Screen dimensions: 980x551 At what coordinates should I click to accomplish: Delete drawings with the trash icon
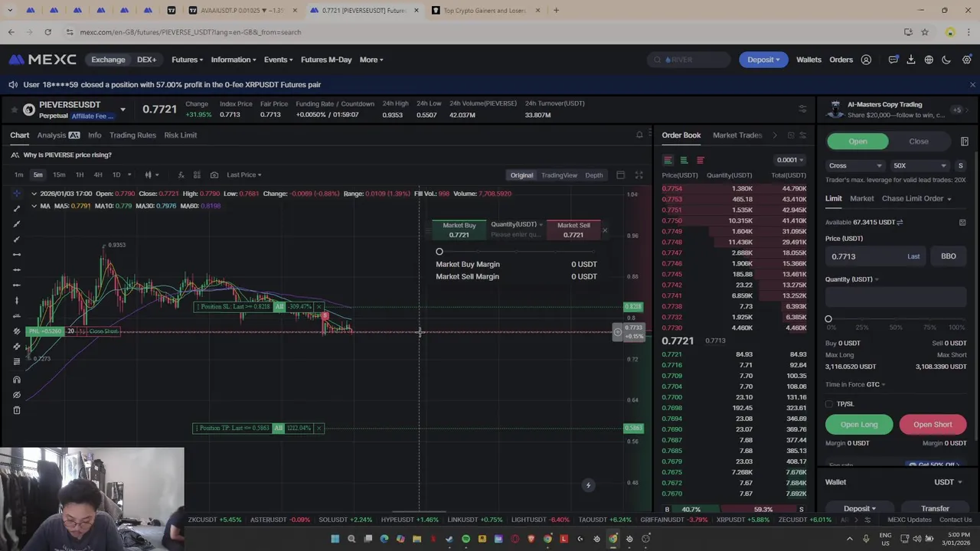pos(17,410)
